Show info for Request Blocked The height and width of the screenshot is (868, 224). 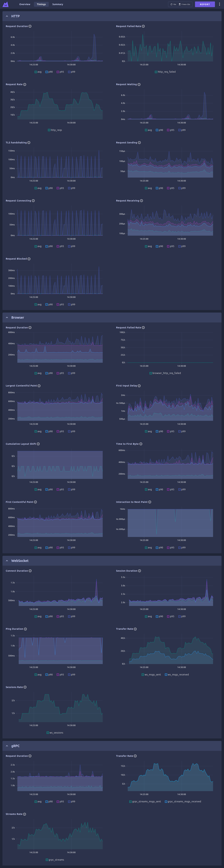(29, 259)
